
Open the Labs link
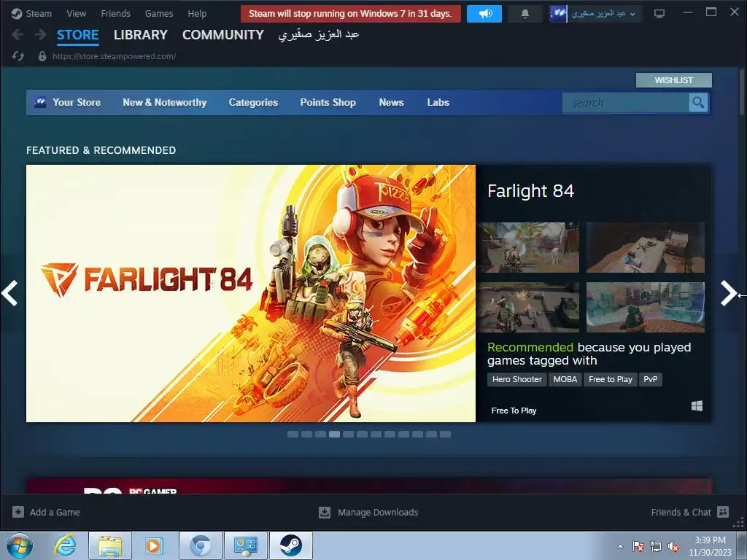tap(438, 102)
